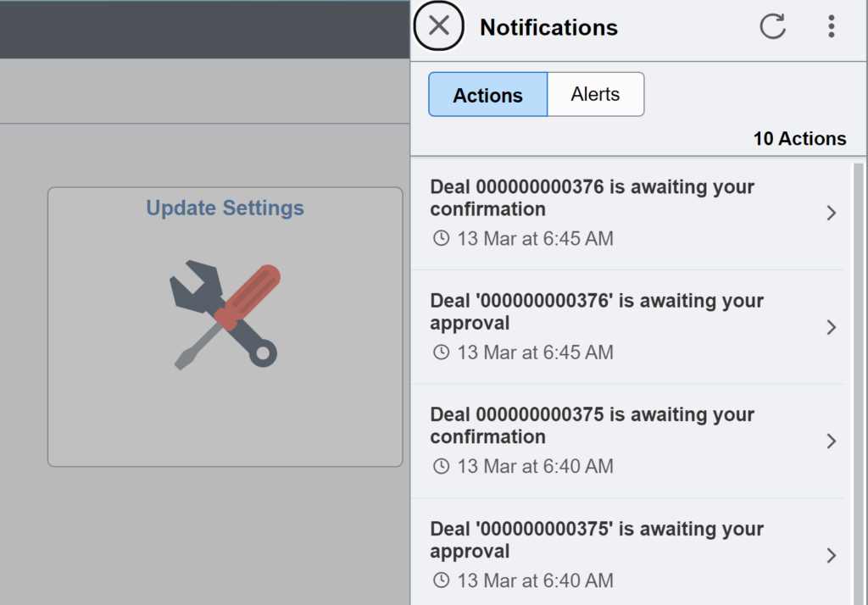Click the wrench and screwdriver icon
868x605 pixels.
click(225, 314)
